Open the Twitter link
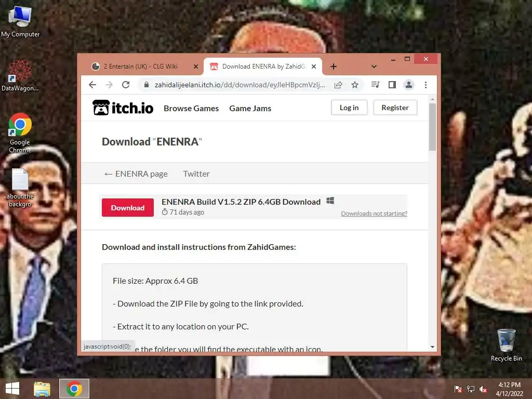Screen dimensions: 532x399 click(196, 174)
